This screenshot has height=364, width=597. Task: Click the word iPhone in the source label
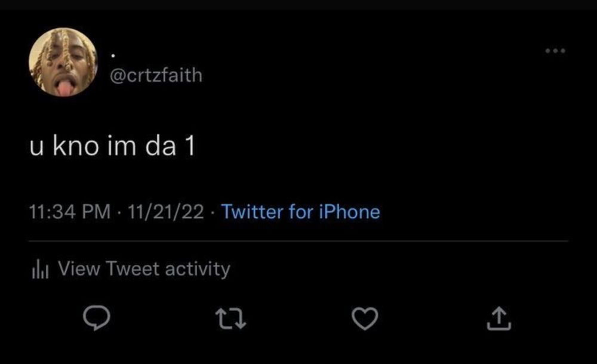pyautogui.click(x=349, y=212)
